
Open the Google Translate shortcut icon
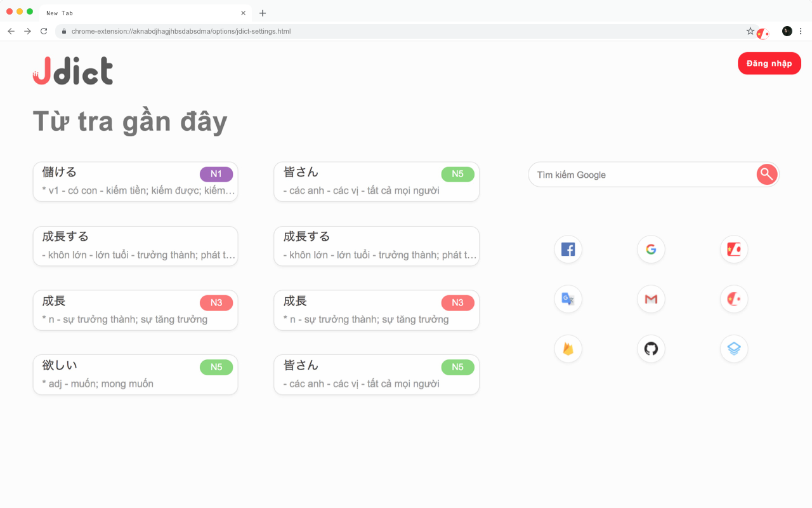pyautogui.click(x=568, y=299)
